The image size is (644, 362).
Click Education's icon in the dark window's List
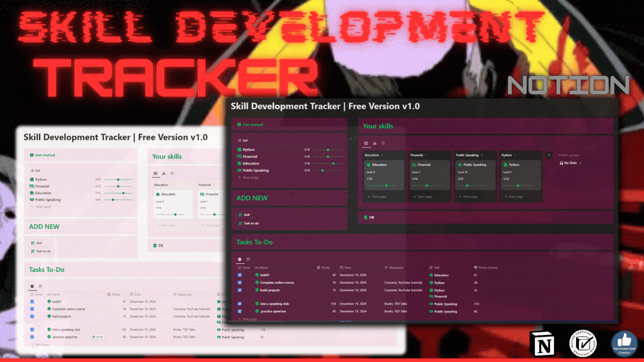(x=239, y=163)
